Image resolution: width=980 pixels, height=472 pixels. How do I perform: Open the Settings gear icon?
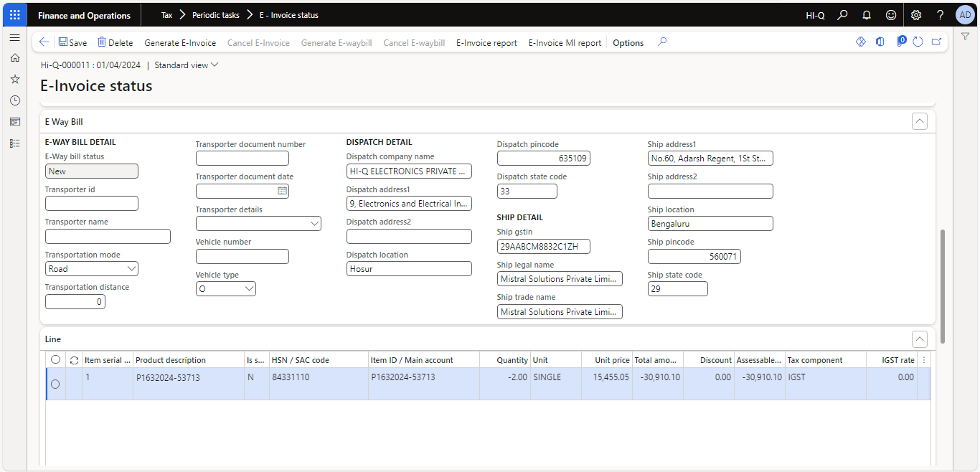click(916, 15)
